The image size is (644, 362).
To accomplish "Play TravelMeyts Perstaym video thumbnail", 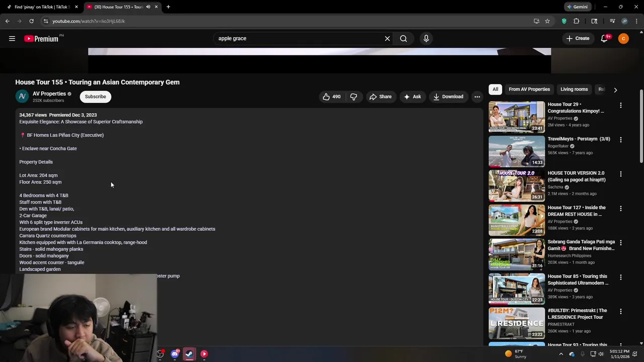I will click(x=517, y=151).
